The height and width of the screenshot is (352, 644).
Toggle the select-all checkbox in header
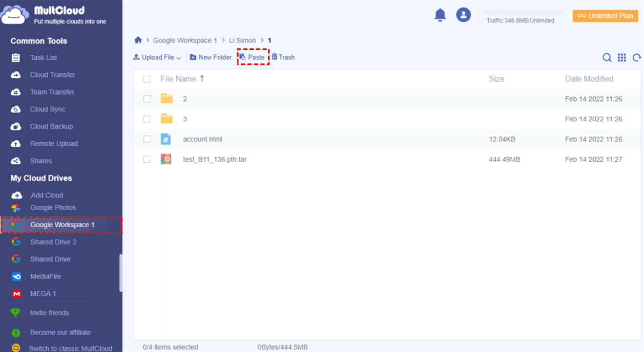[147, 79]
